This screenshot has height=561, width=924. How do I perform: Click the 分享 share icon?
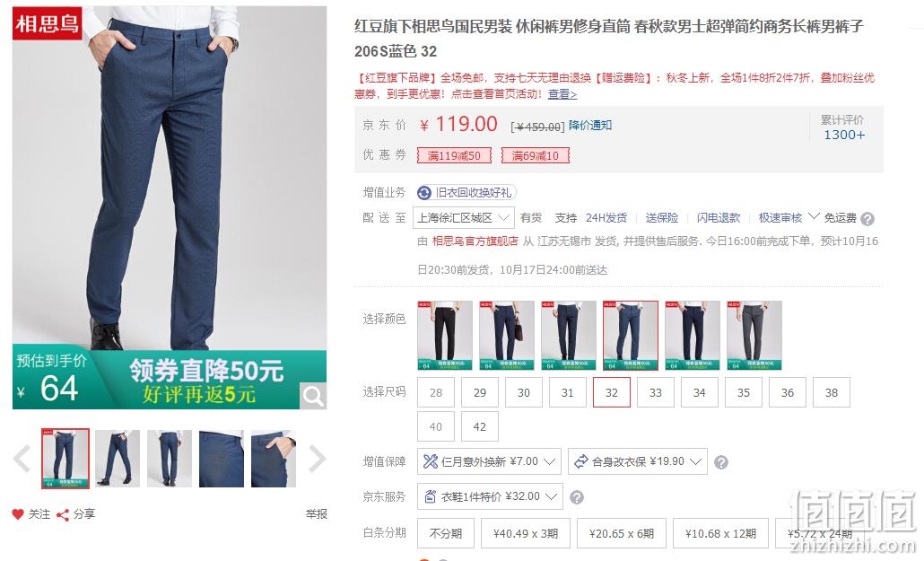[x=63, y=515]
